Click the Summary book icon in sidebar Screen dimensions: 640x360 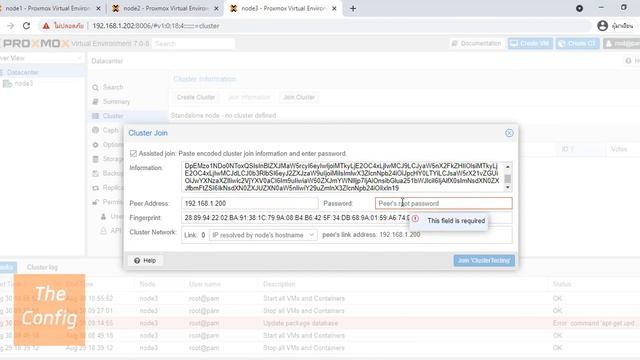tap(96, 101)
